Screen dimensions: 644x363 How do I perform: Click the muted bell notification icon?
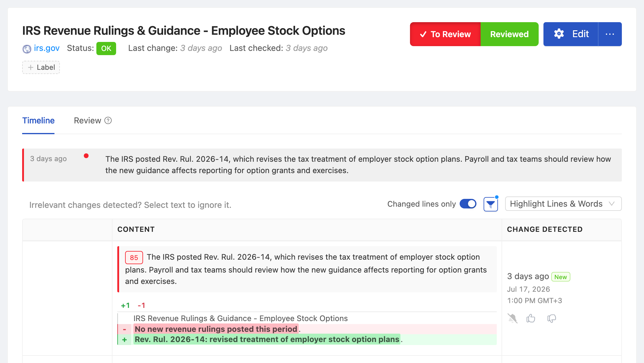[512, 318]
